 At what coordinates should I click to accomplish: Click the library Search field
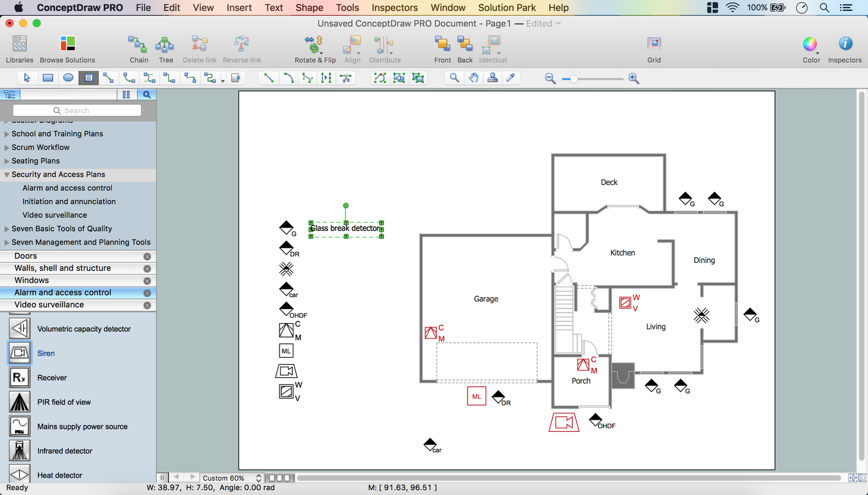click(x=77, y=111)
